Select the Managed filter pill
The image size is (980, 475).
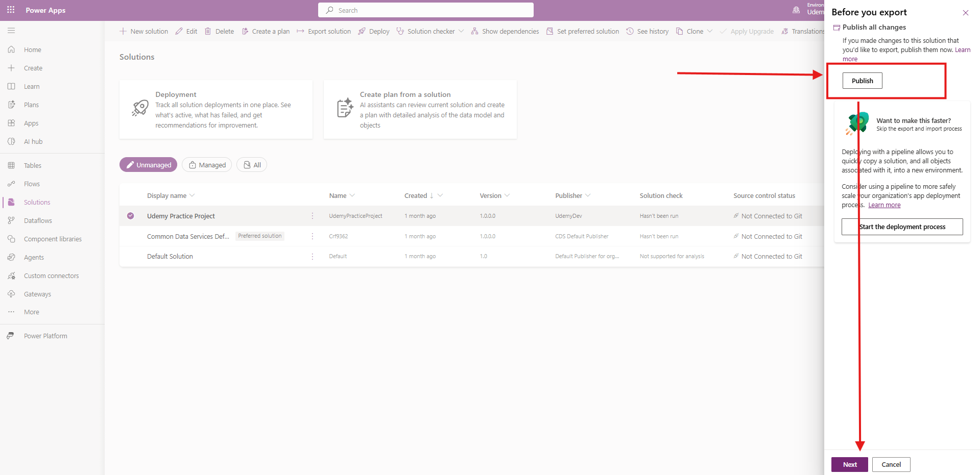207,165
